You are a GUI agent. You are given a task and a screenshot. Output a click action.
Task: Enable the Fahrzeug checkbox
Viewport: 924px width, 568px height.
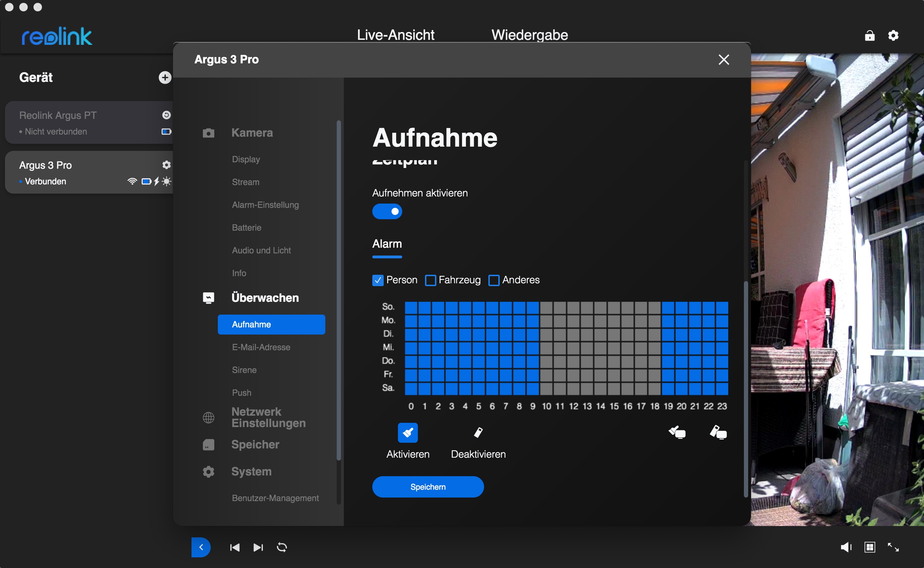click(x=430, y=280)
